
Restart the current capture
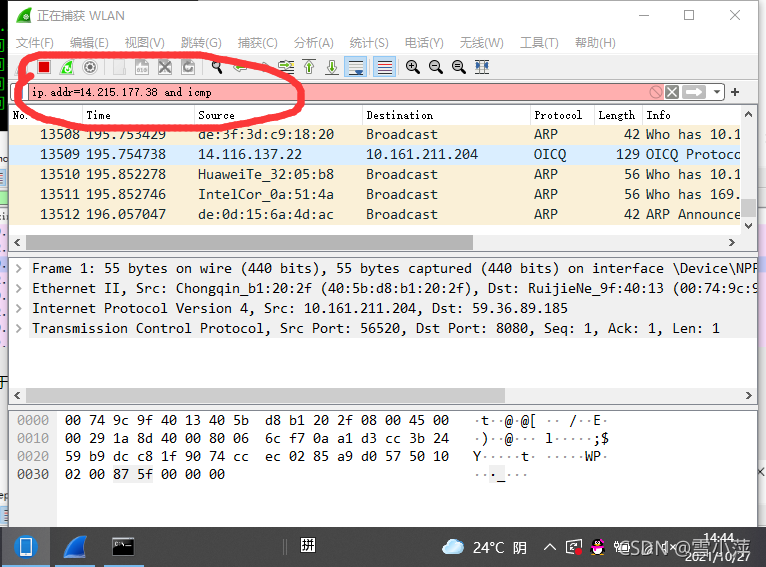pos(67,67)
